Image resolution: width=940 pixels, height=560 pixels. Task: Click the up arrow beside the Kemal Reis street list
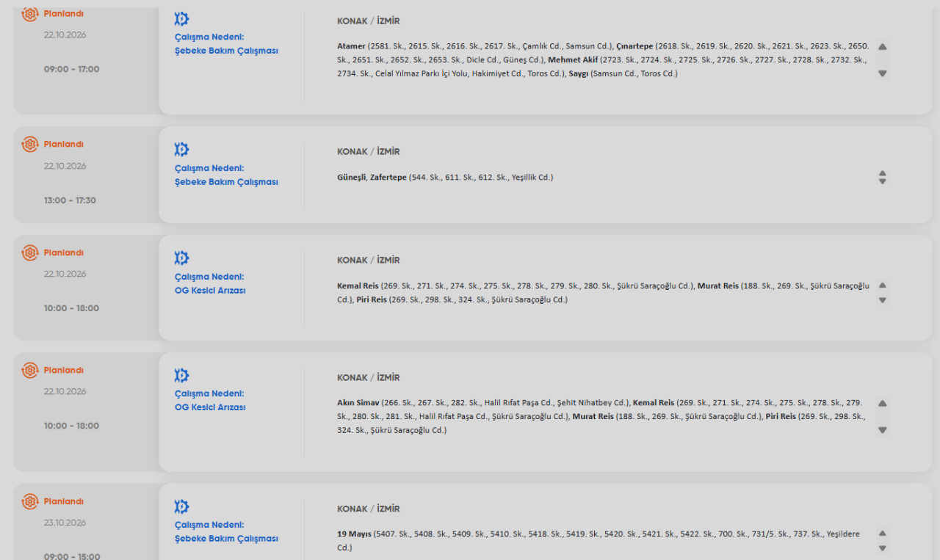[883, 286]
